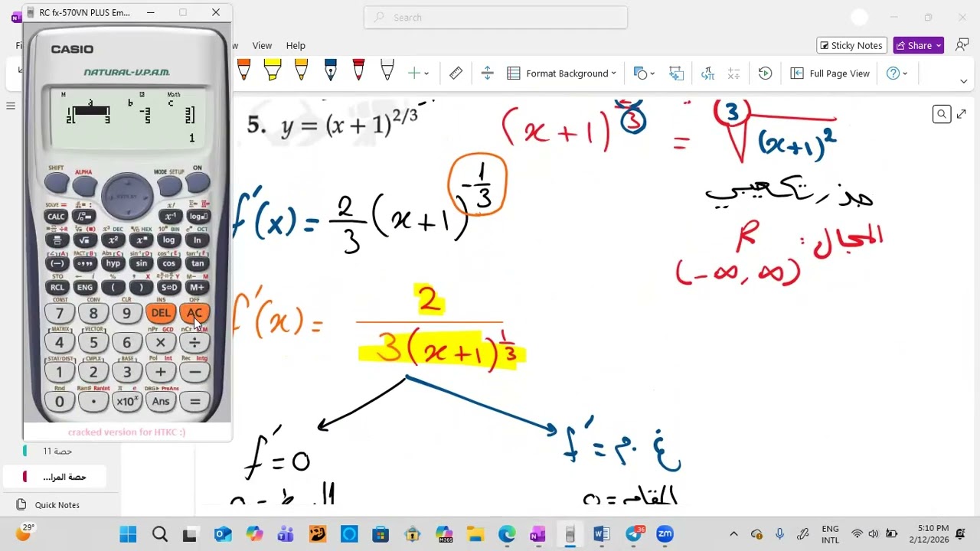
Task: Select the white pencil tool
Action: coord(387,70)
